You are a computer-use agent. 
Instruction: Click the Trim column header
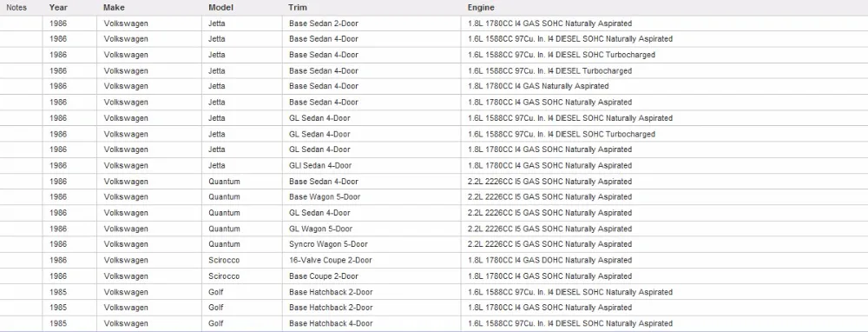(x=297, y=8)
